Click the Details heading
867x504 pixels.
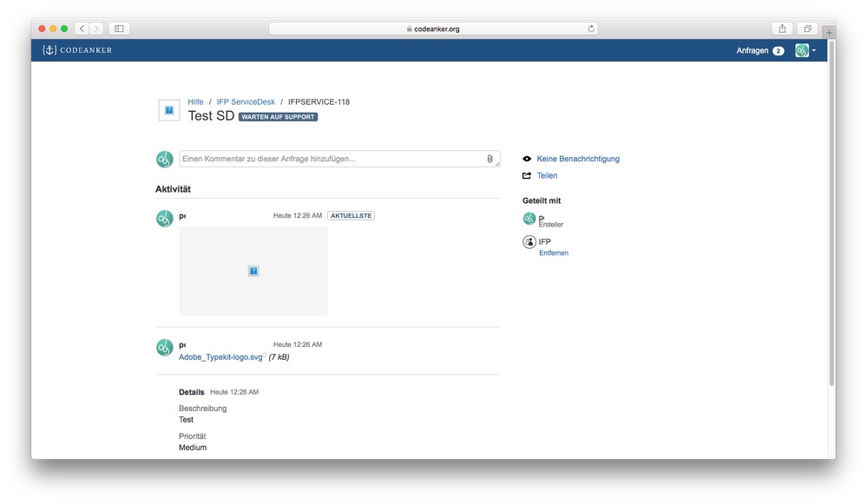[191, 392]
